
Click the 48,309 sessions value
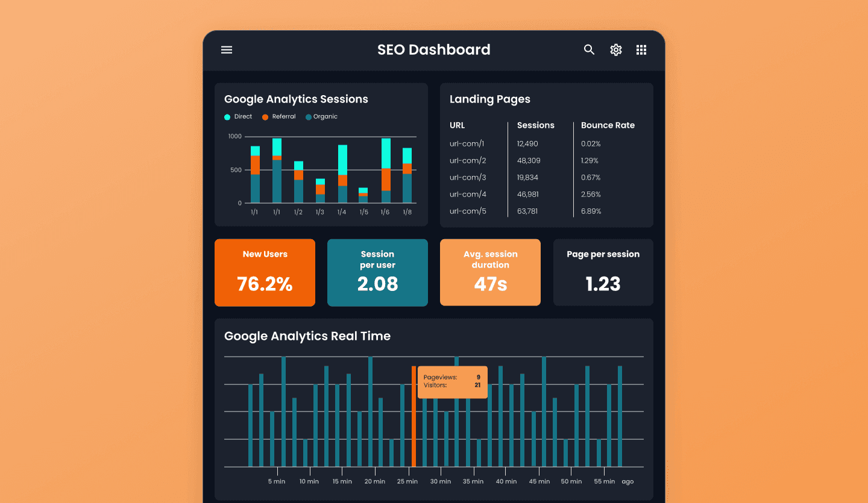[528, 161]
